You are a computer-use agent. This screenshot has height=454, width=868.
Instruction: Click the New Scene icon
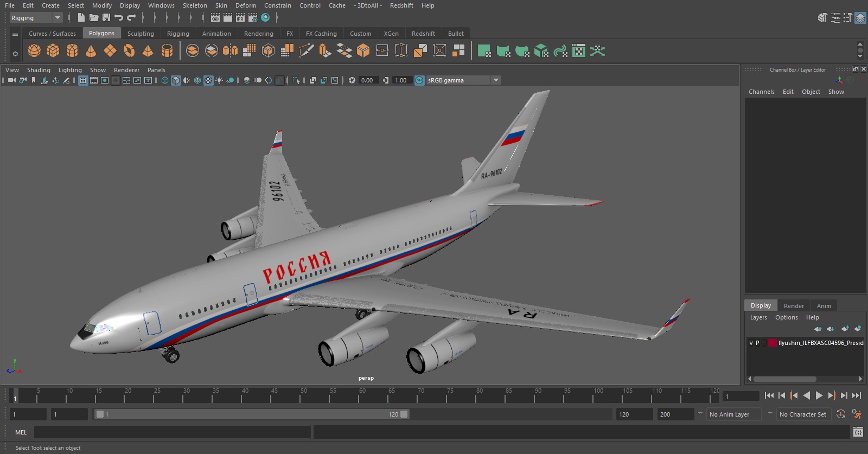81,18
